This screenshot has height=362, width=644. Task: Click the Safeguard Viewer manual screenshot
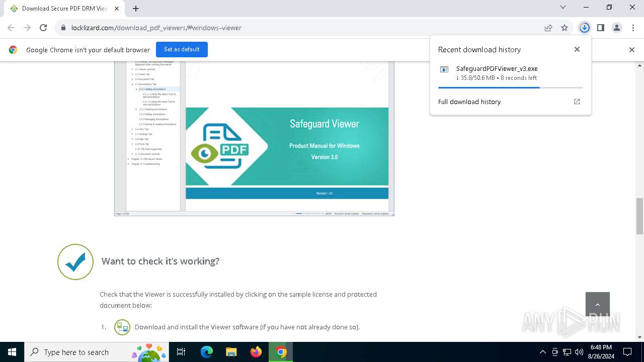[254, 138]
